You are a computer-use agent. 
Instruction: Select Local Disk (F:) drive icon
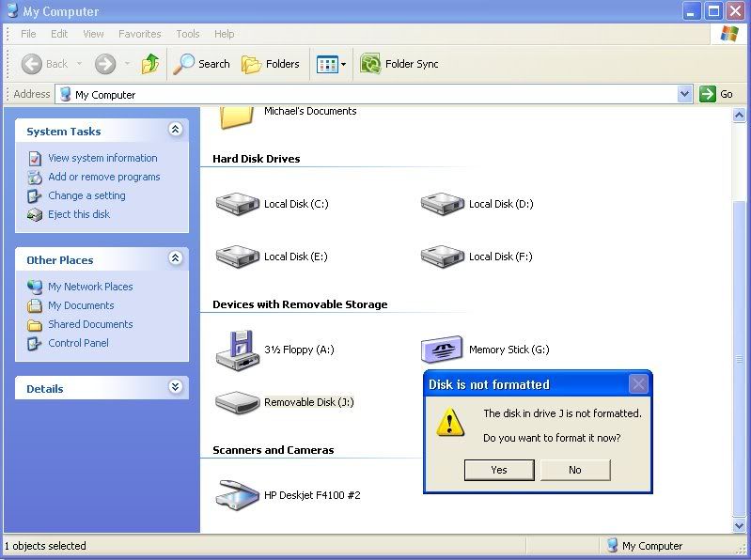point(442,257)
